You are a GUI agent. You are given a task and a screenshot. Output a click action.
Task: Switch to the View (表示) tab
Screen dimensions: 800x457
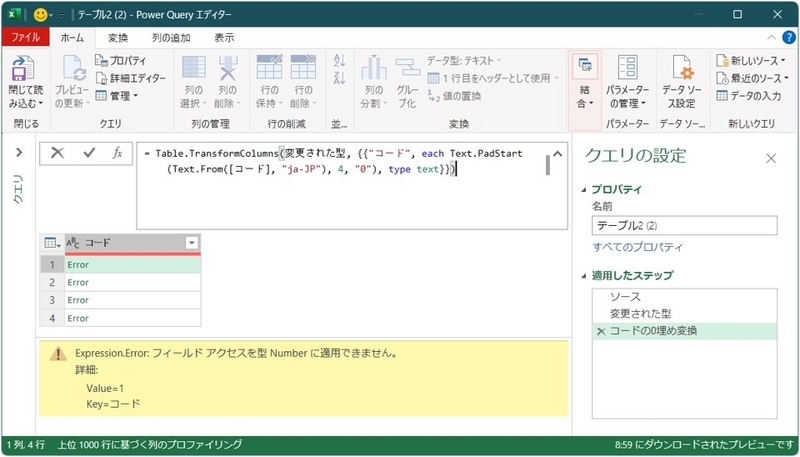[224, 38]
